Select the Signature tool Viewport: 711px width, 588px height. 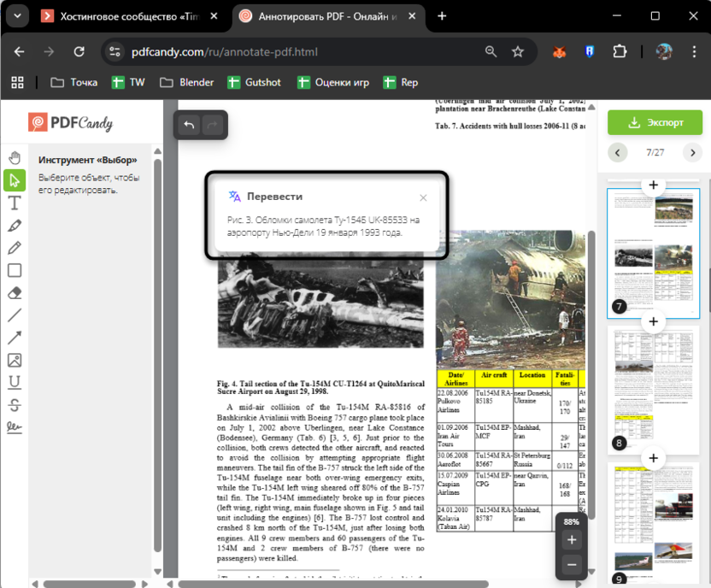14,427
